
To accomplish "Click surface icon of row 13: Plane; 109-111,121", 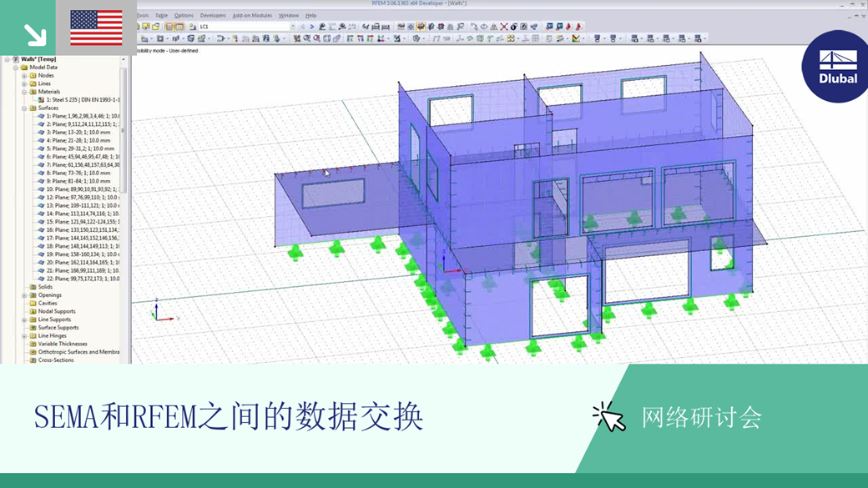I will click(41, 205).
